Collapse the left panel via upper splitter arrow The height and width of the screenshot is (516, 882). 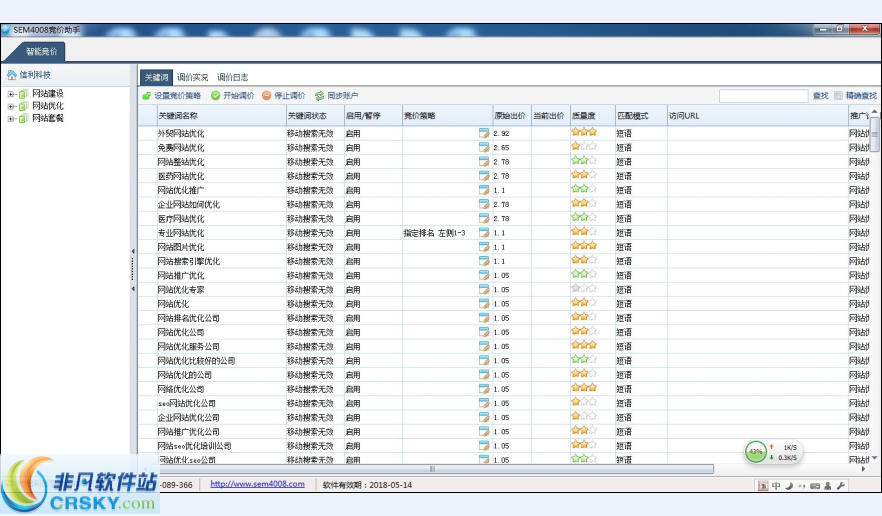point(133,251)
